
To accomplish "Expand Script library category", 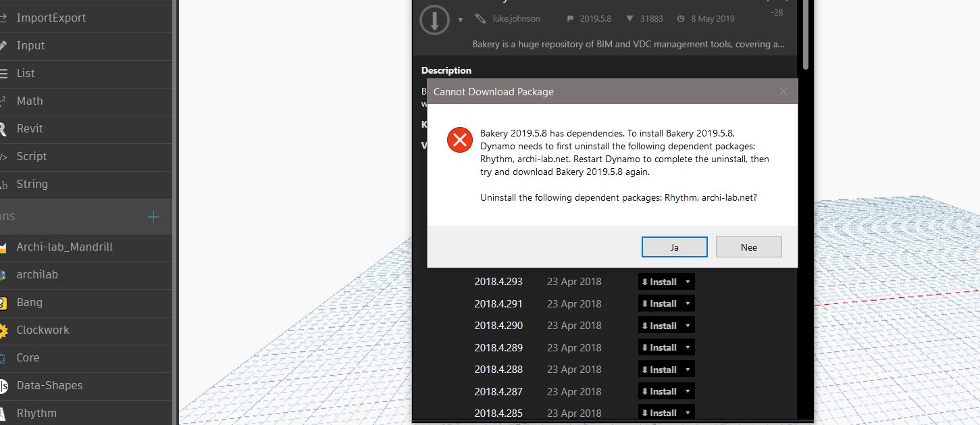I will coord(86,157).
